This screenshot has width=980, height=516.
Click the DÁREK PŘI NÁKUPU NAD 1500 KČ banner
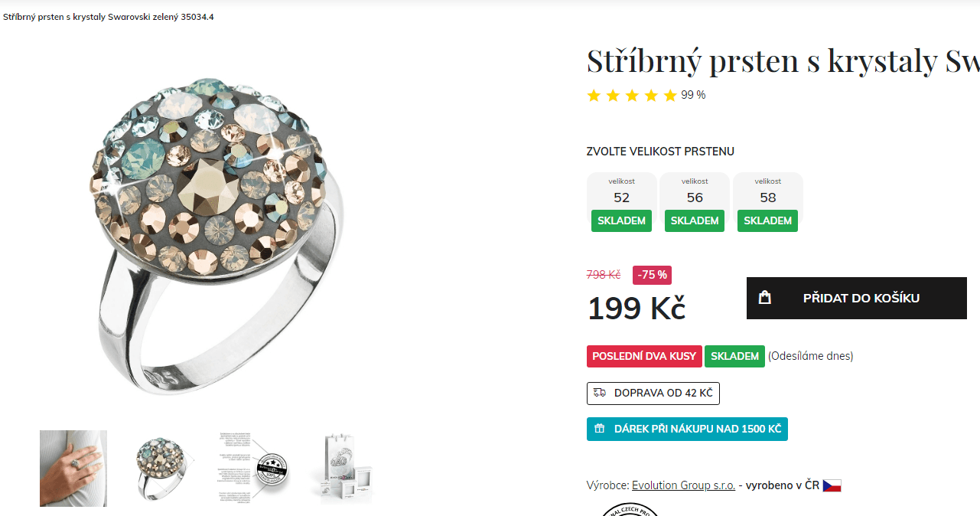tap(687, 429)
